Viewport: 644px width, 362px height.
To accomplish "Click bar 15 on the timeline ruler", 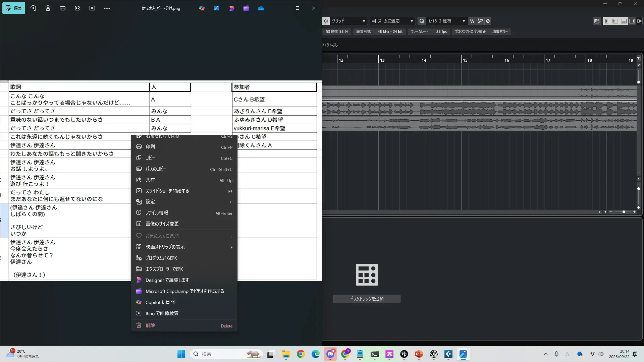I will [x=465, y=60].
